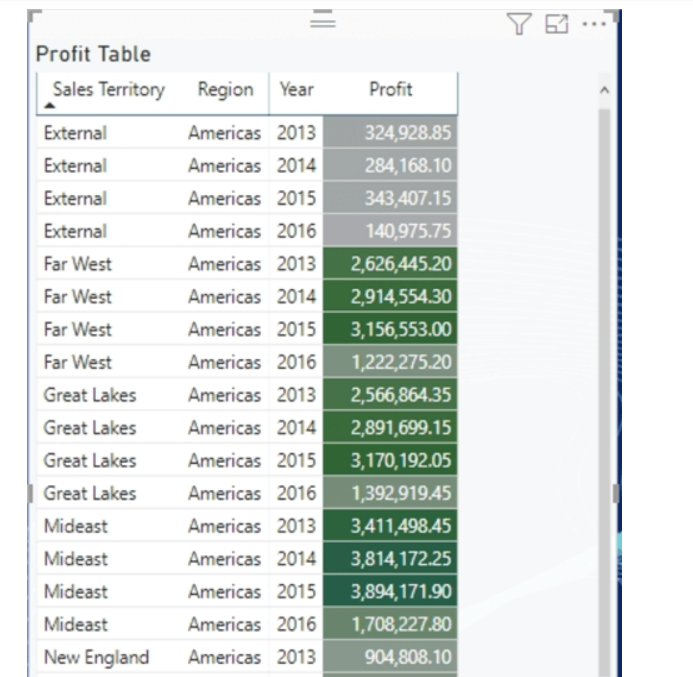
Task: Click Americas in the New England row
Action: [x=225, y=657]
